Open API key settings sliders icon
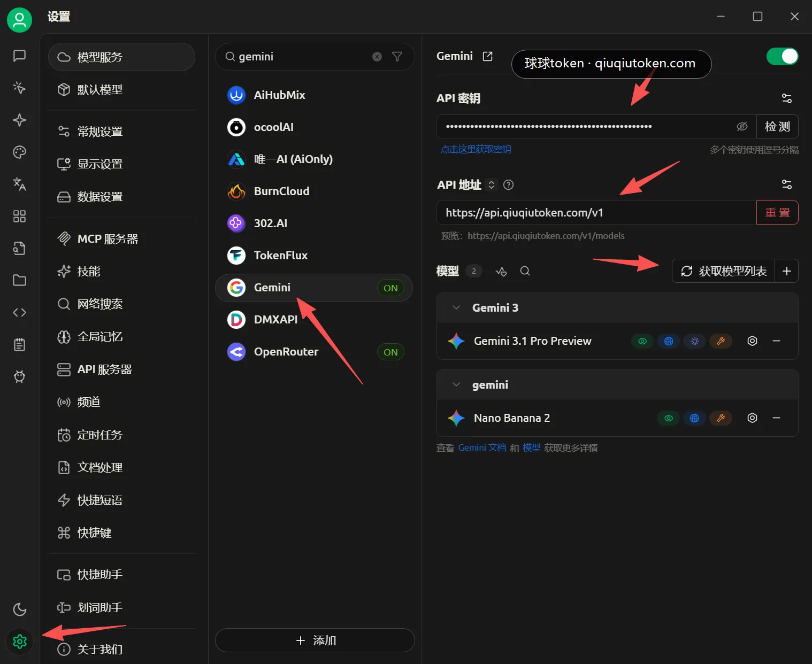 (x=786, y=98)
